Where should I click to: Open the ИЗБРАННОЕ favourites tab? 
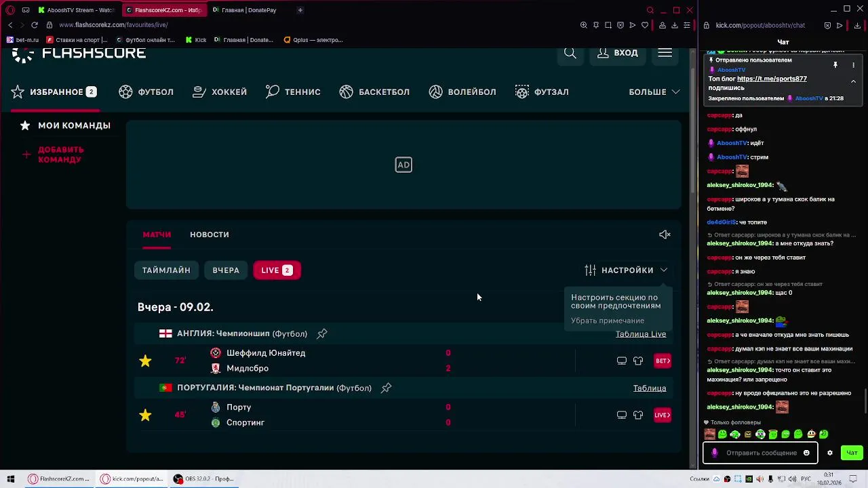coord(54,91)
